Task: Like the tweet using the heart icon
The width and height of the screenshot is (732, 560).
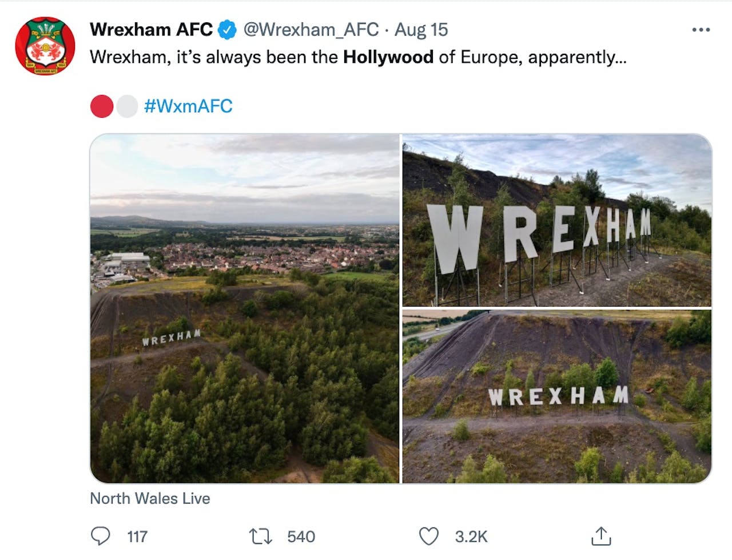Action: point(429,536)
